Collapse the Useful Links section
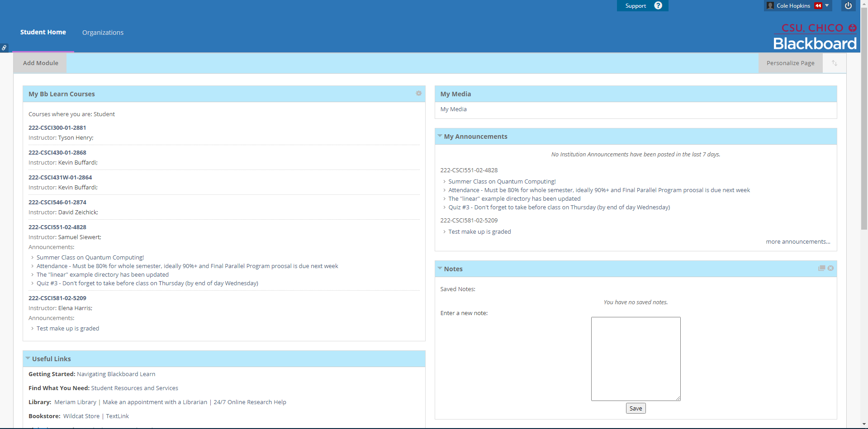Image resolution: width=868 pixels, height=429 pixels. [x=28, y=358]
